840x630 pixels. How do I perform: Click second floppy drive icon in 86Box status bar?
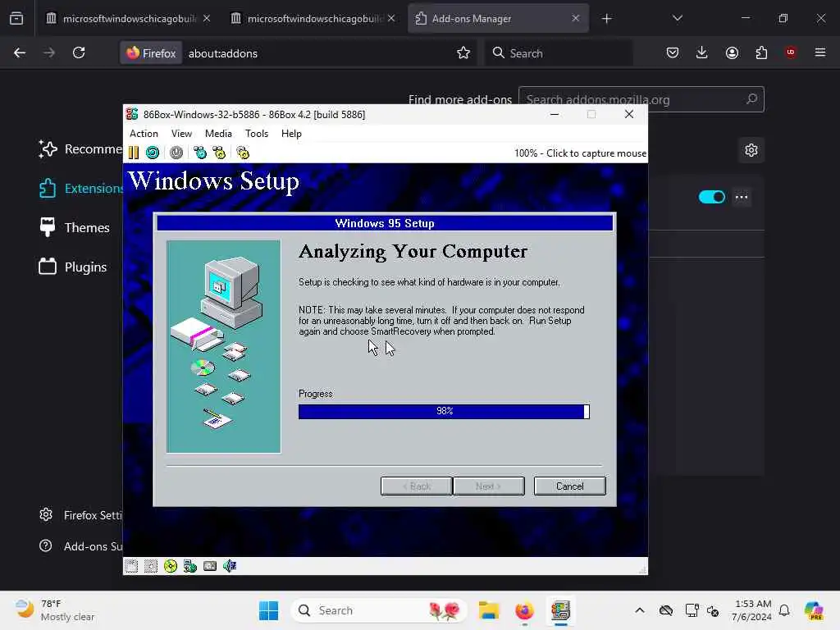(x=151, y=566)
